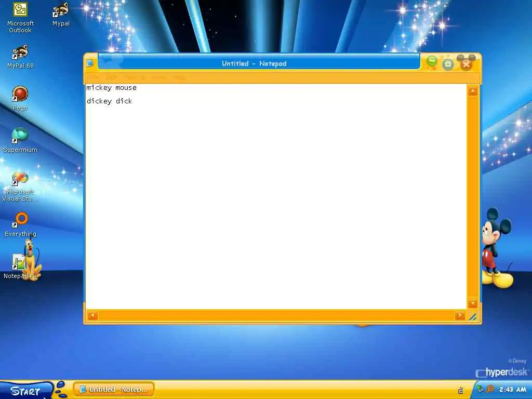Viewport: 532px width, 399px height.
Task: Click the window resize grip corner
Action: [x=473, y=316]
